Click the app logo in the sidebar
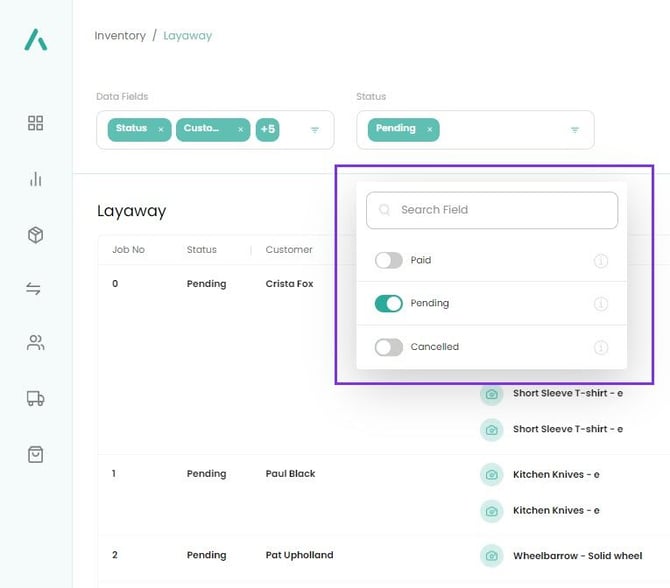Image resolution: width=670 pixels, height=588 pixels. pyautogui.click(x=36, y=40)
